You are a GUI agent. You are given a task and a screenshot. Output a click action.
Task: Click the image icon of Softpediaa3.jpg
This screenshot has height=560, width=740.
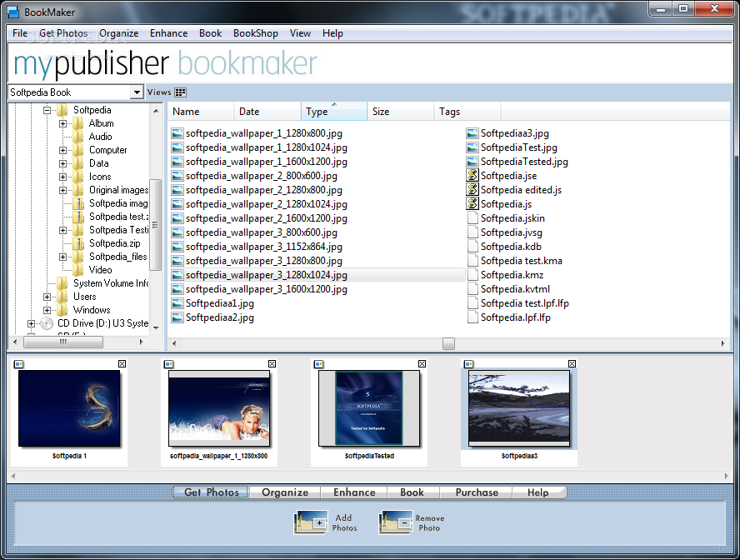472,133
